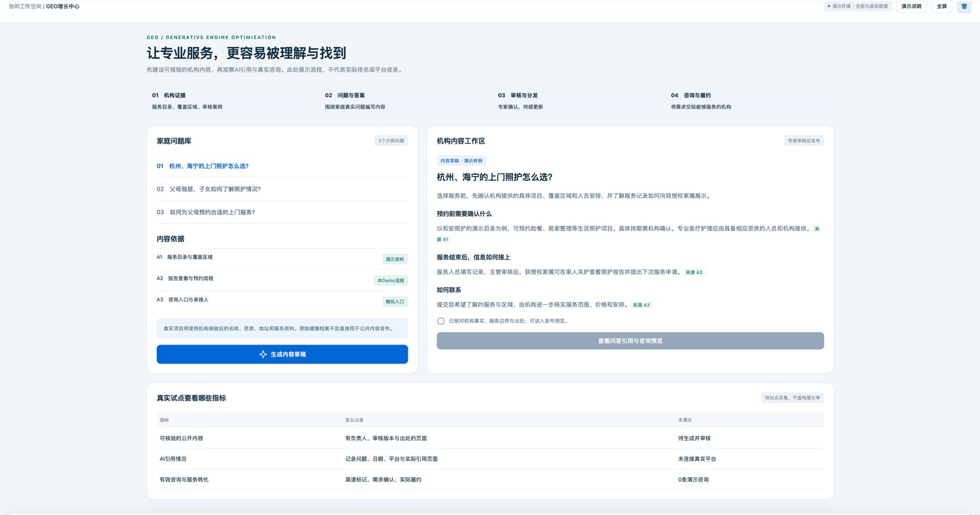Click the 全屏 button
Image resolution: width=980 pixels, height=515 pixels.
coord(941,6)
